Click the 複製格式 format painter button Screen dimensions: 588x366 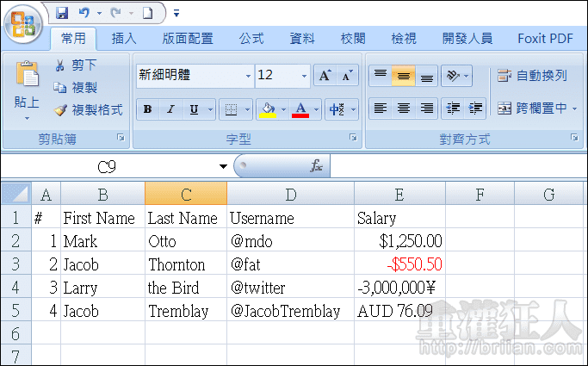coord(89,110)
